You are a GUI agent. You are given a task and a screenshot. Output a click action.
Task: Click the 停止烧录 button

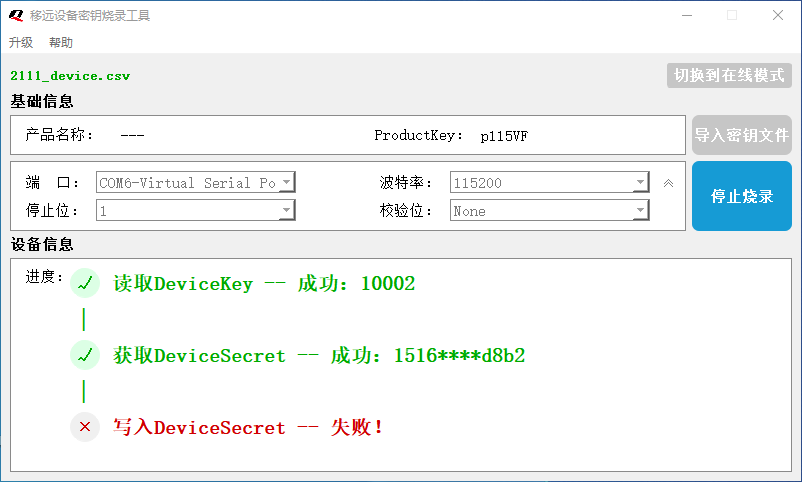(x=742, y=196)
